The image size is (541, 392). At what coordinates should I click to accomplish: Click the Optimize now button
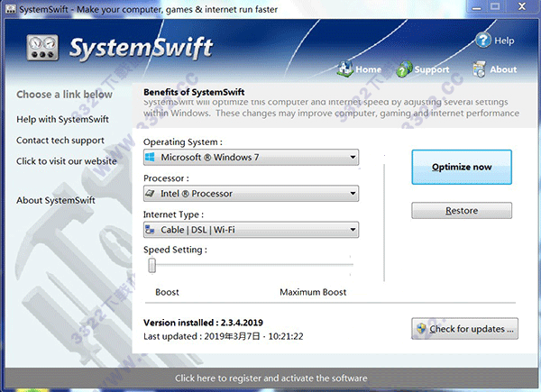(x=462, y=167)
